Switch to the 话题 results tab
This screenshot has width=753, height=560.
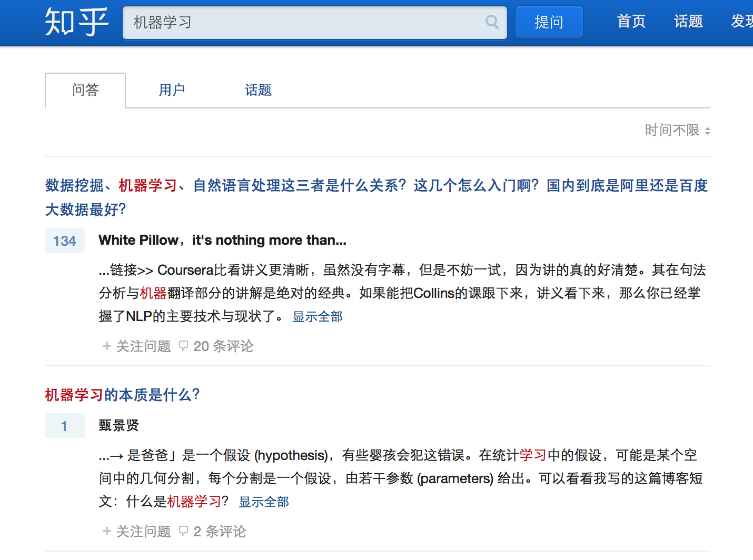[x=258, y=91]
